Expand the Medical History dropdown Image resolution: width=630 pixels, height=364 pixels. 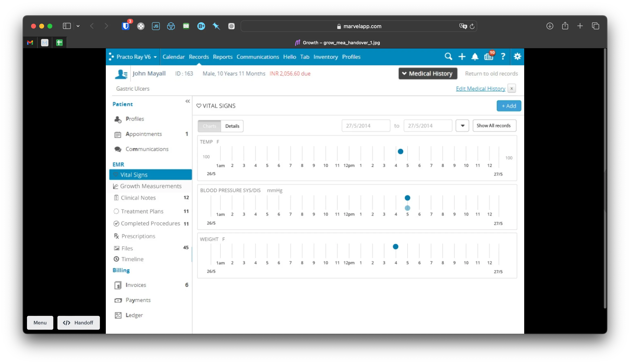428,73
